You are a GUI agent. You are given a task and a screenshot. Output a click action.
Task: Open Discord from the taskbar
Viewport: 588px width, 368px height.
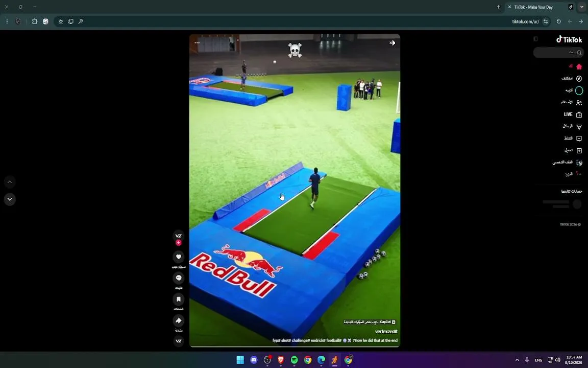254,360
